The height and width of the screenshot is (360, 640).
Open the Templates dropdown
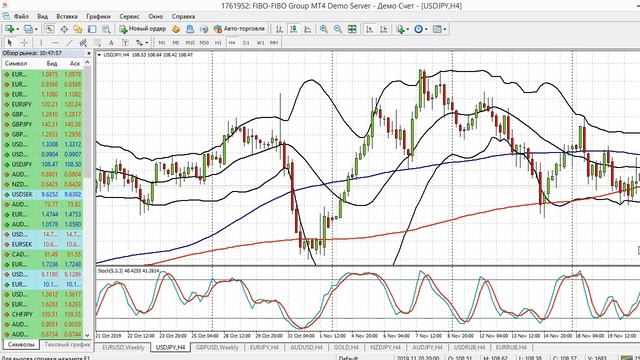pyautogui.click(x=439, y=29)
